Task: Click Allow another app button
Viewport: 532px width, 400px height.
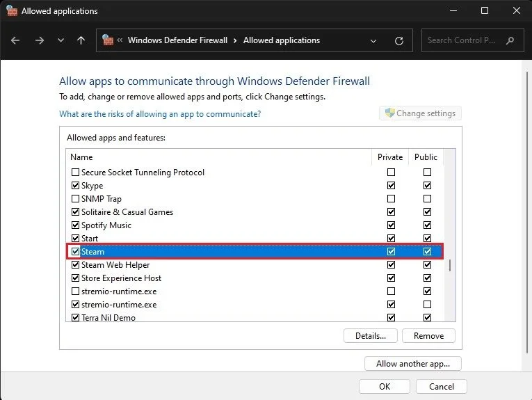Action: tap(413, 364)
